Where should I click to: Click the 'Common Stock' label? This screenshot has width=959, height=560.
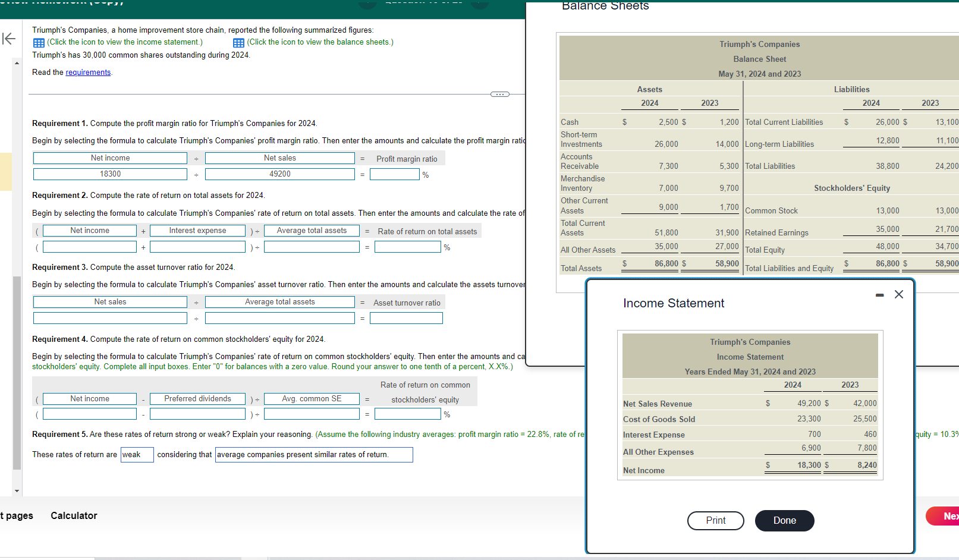(x=771, y=211)
